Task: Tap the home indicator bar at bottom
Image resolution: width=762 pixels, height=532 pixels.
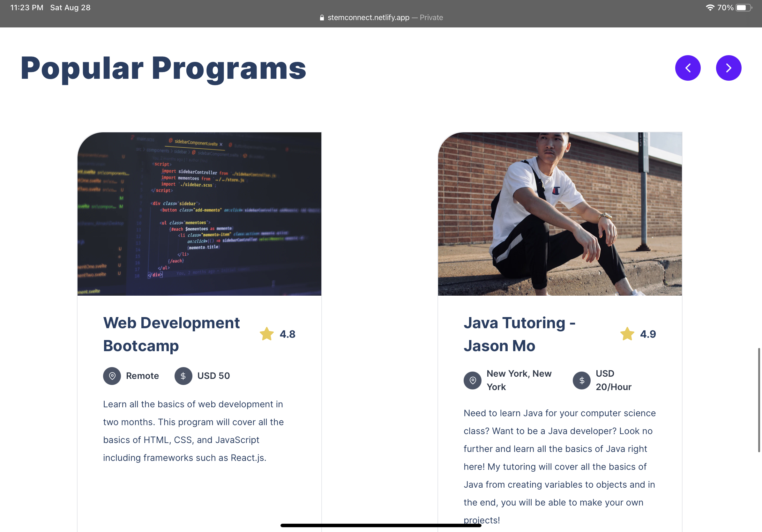Action: [x=381, y=525]
